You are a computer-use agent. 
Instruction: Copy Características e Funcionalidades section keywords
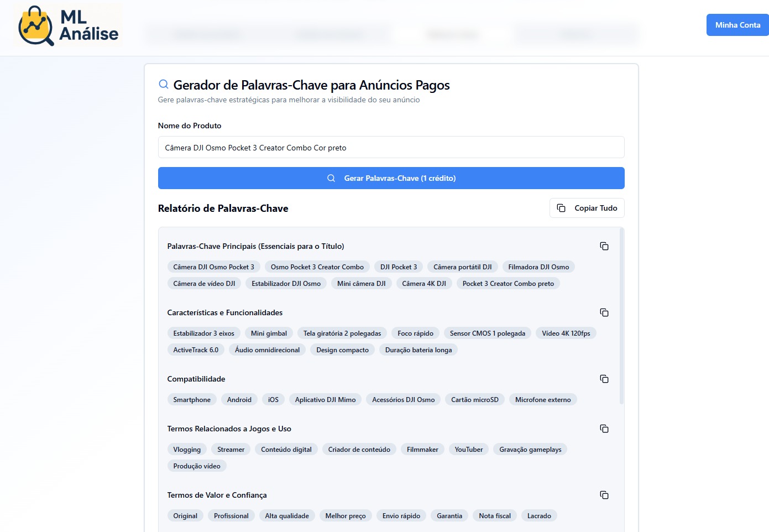(x=604, y=312)
